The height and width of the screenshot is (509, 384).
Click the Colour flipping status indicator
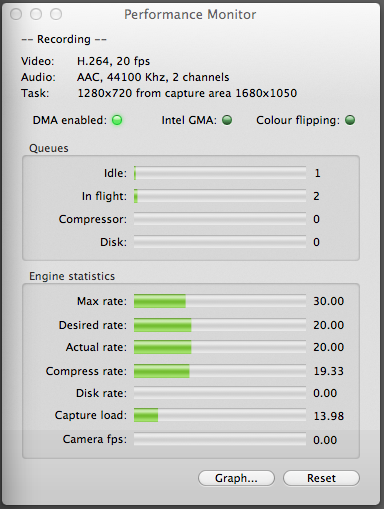tap(350, 120)
